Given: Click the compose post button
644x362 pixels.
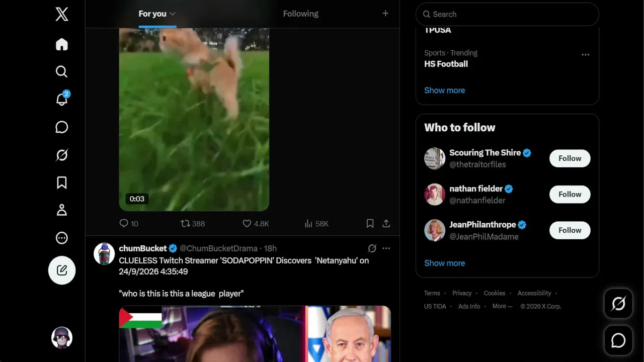Looking at the screenshot, I should 62,270.
